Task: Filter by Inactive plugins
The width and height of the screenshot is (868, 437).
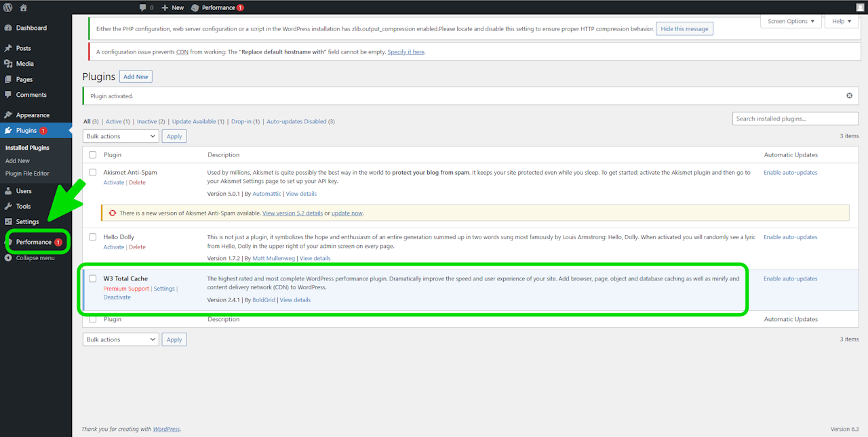Action: [x=151, y=121]
